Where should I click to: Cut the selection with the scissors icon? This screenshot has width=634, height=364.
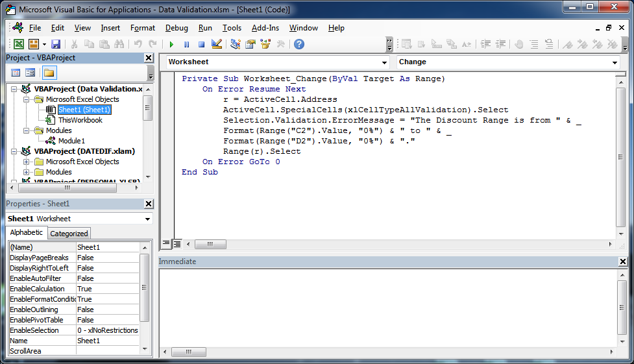pyautogui.click(x=75, y=44)
